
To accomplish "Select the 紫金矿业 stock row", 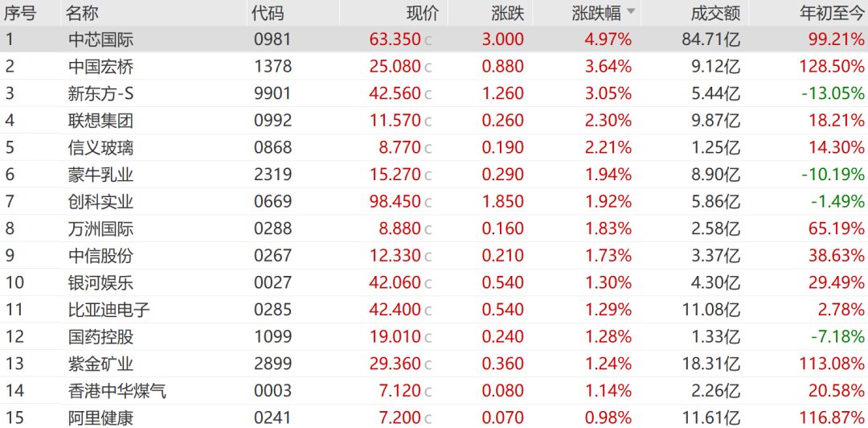I will pyautogui.click(x=434, y=364).
